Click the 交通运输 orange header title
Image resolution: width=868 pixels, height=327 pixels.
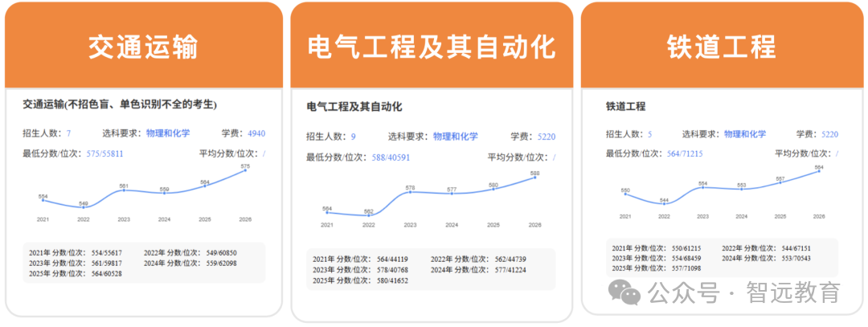(x=143, y=48)
